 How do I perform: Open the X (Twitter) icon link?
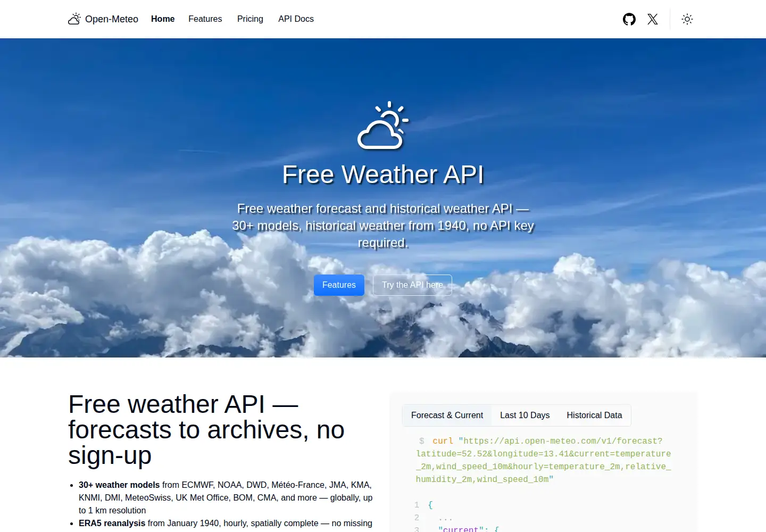coord(653,19)
